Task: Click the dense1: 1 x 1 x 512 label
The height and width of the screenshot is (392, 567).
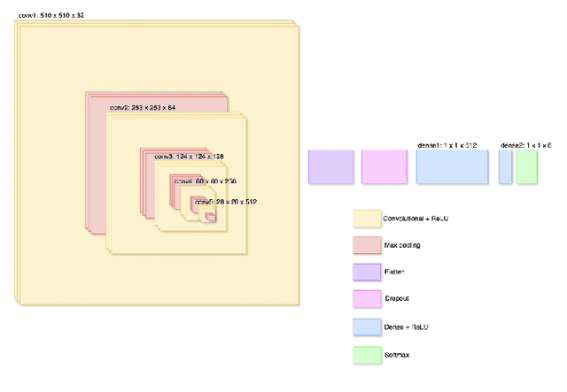Action: coord(447,143)
